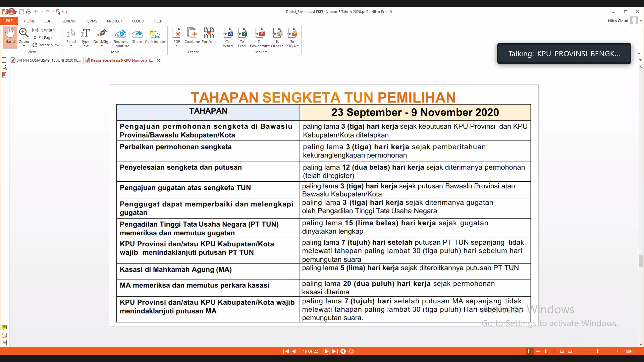Image resolution: width=644 pixels, height=362 pixels.
Task: Click the page number field 16 OF 22
Action: [x=310, y=351]
